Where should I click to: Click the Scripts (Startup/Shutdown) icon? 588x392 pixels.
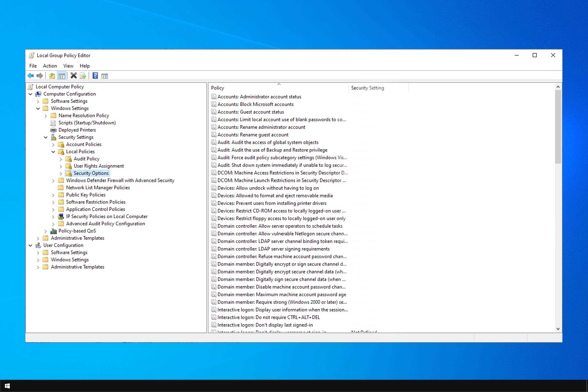pyautogui.click(x=53, y=123)
